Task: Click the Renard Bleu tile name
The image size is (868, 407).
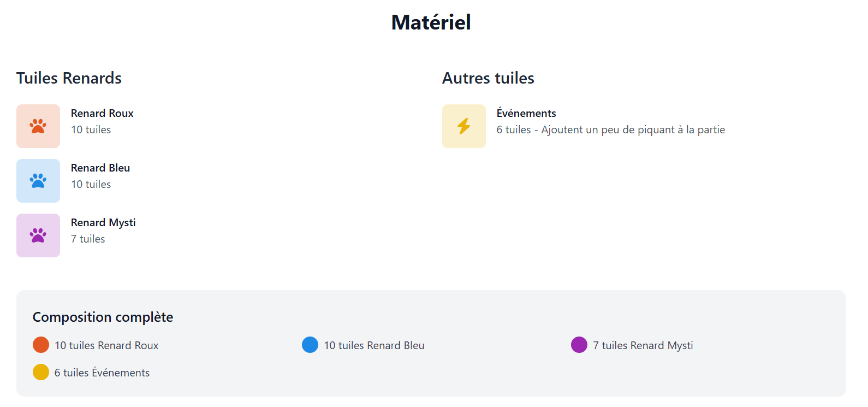Action: [x=100, y=168]
